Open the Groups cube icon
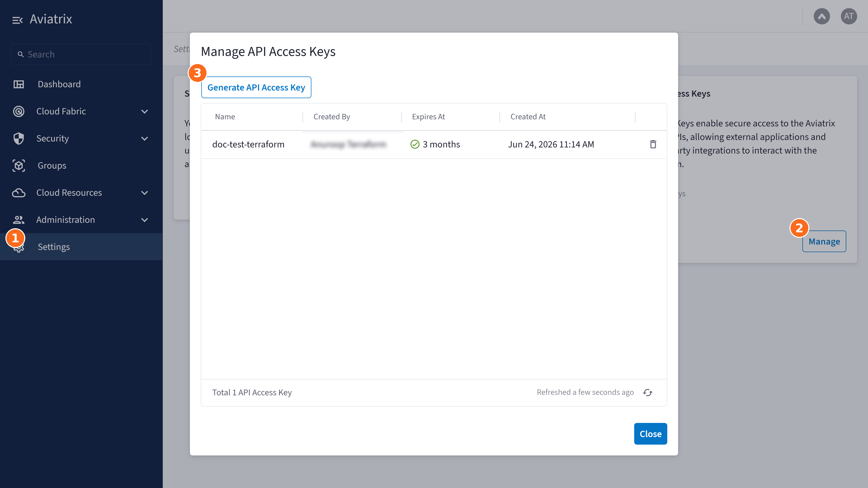The image size is (868, 488). 18,166
